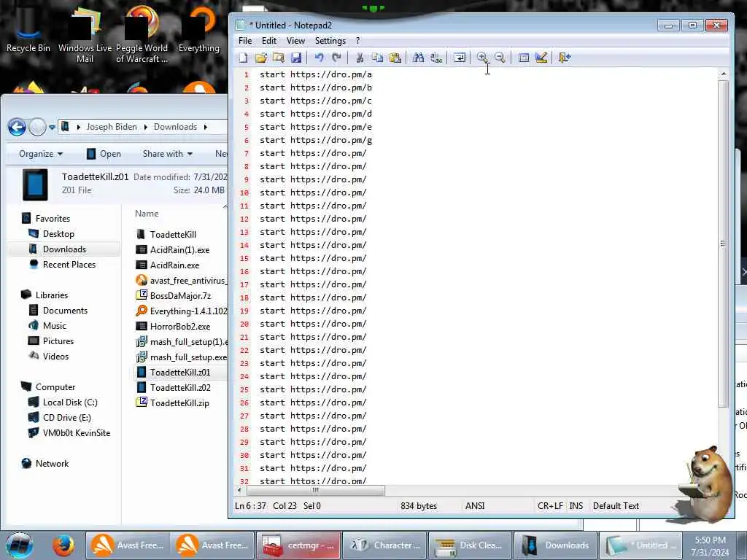Select Music library in navigation pane
The height and width of the screenshot is (560, 747).
pos(47,326)
